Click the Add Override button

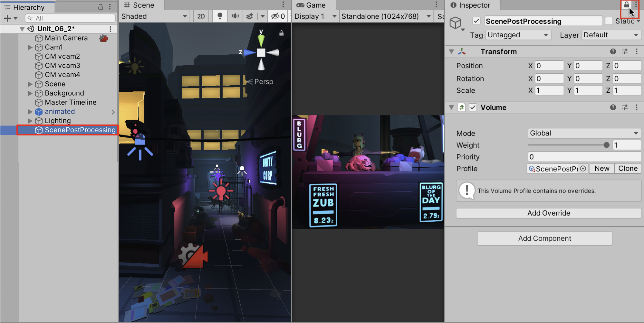coord(548,213)
